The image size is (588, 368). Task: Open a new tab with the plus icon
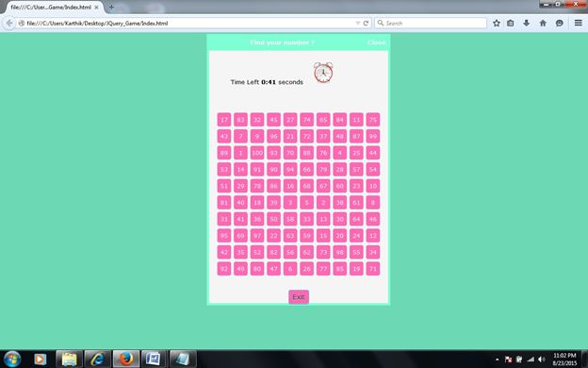(x=111, y=7)
